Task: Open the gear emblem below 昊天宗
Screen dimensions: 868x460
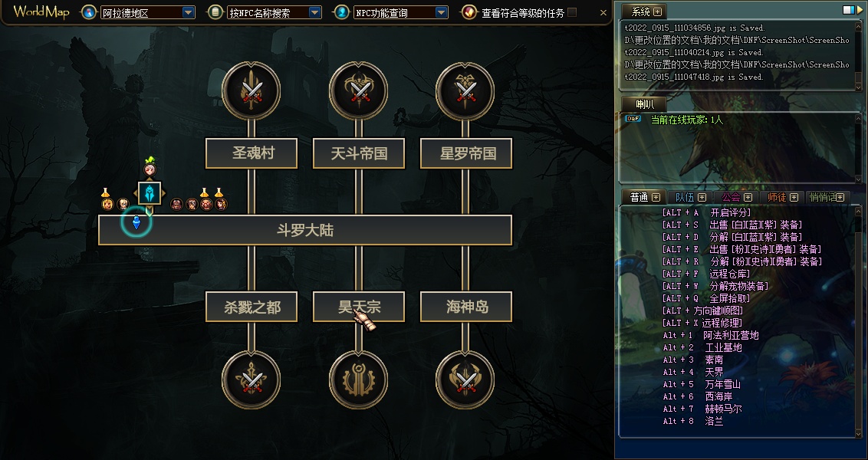Action: click(359, 379)
